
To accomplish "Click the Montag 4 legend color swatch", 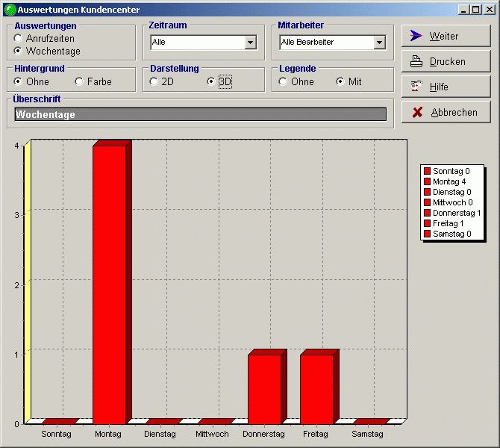I will tap(428, 181).
